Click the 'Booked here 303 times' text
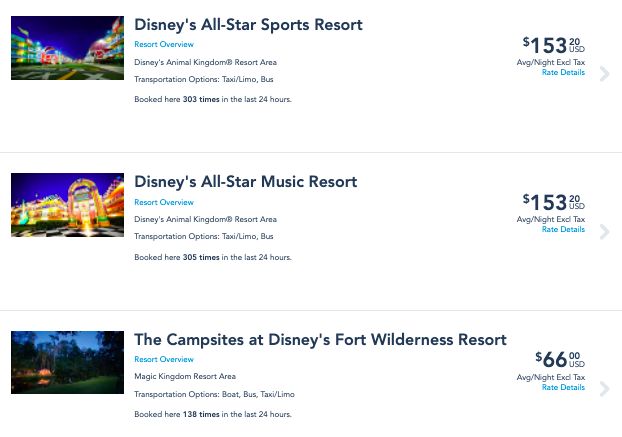Image resolution: width=622 pixels, height=437 pixels. coord(213,99)
